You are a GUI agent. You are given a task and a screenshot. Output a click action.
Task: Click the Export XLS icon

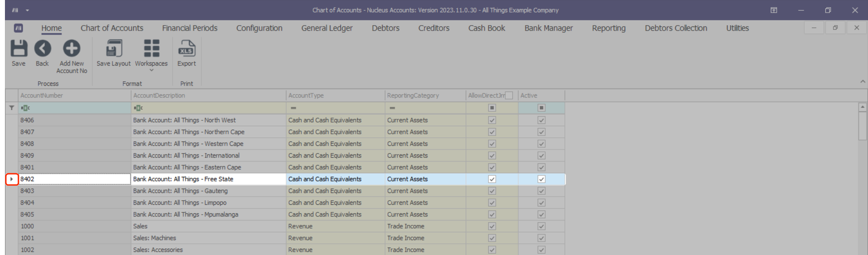187,48
